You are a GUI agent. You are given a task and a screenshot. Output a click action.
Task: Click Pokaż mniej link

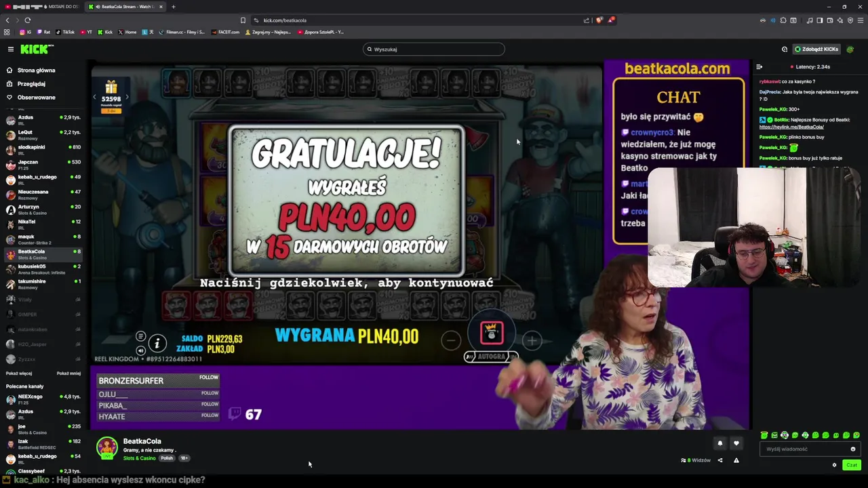click(x=68, y=373)
